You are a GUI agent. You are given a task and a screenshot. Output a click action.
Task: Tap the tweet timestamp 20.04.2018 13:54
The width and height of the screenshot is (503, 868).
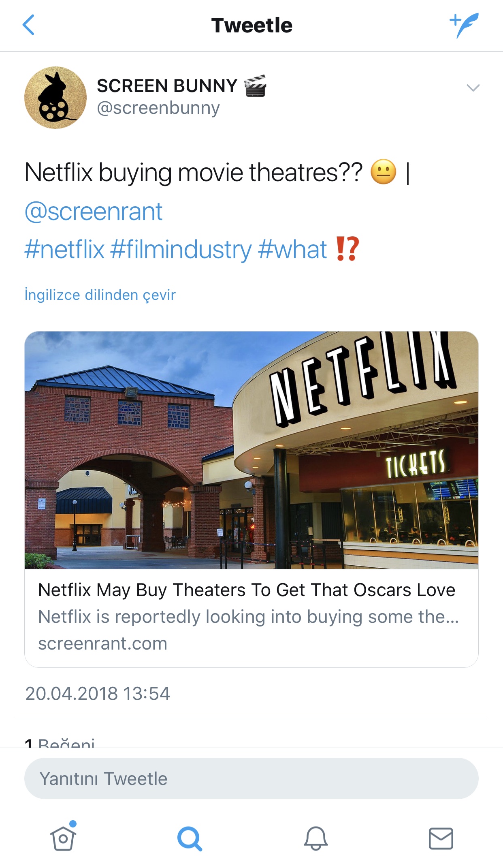point(98,693)
